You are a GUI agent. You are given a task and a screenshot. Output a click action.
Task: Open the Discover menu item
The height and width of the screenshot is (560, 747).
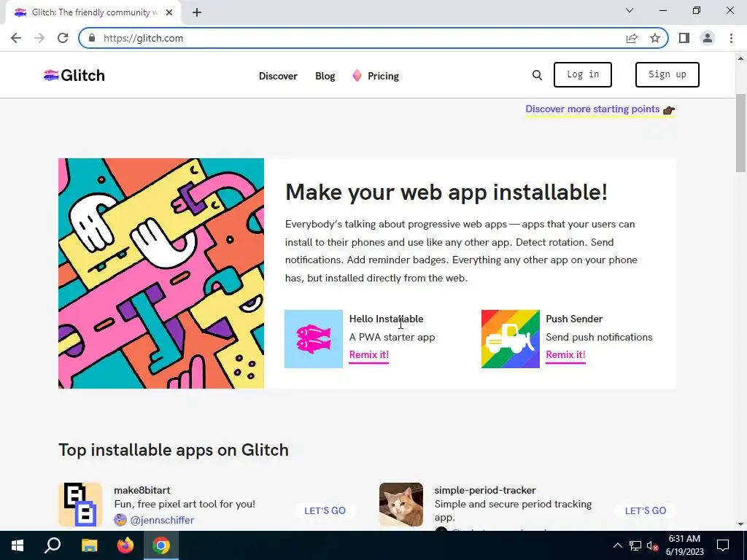278,76
